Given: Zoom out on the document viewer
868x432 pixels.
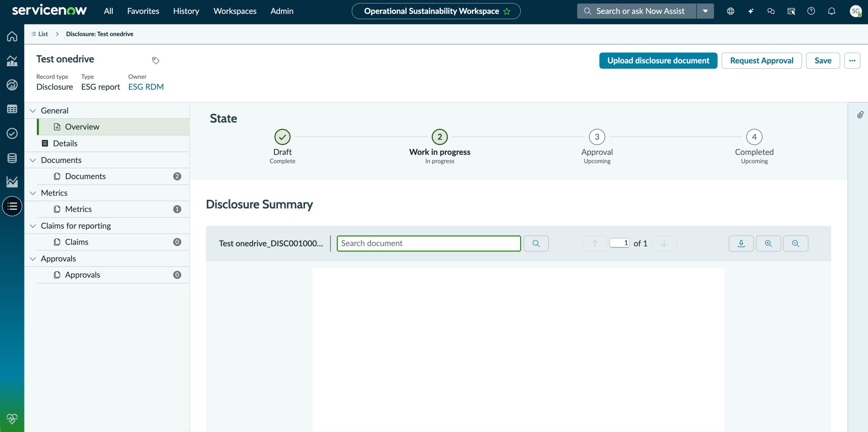Looking at the screenshot, I should (795, 243).
